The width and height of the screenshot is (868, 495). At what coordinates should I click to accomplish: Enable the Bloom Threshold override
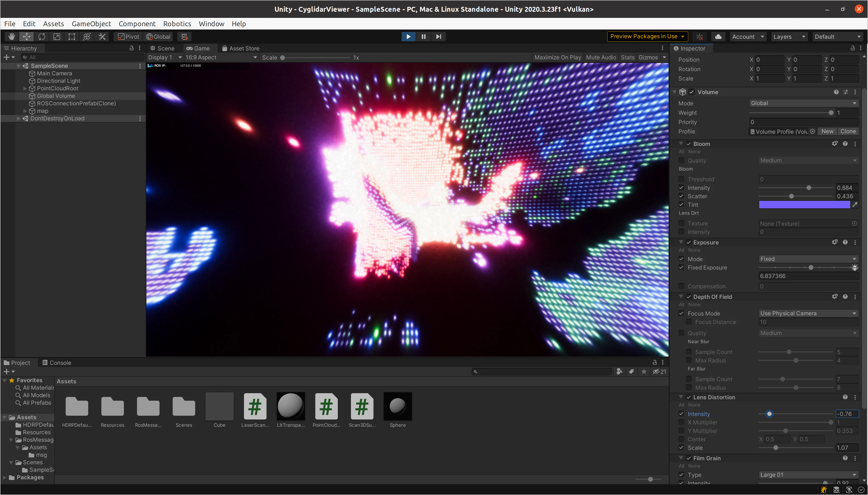(x=681, y=179)
